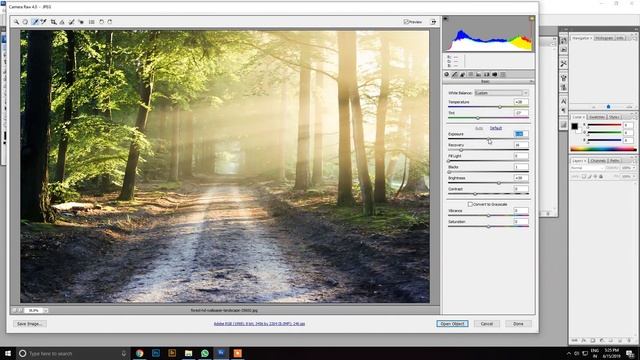The height and width of the screenshot is (360, 640).
Task: Open the Basic panel flyout menu
Action: [531, 82]
